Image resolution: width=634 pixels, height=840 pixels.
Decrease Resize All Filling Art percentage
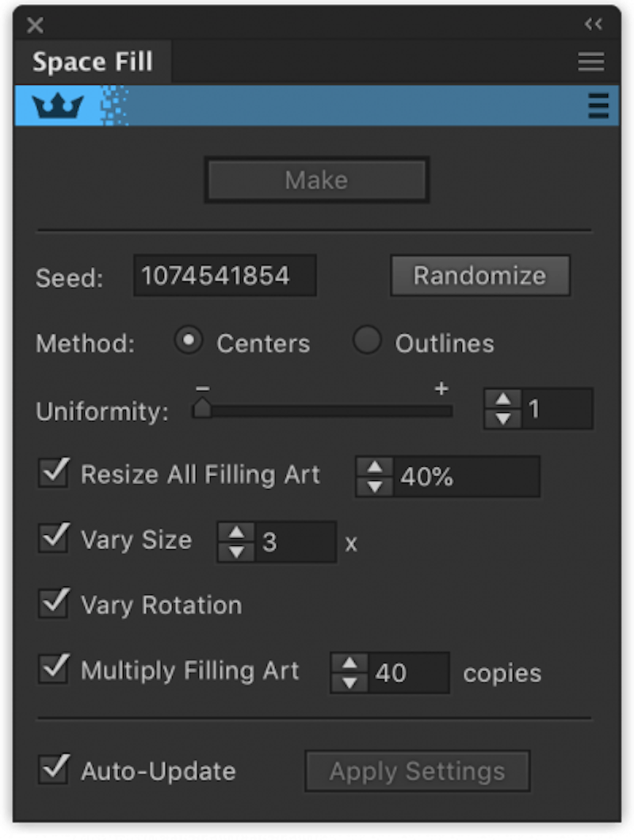(x=375, y=486)
